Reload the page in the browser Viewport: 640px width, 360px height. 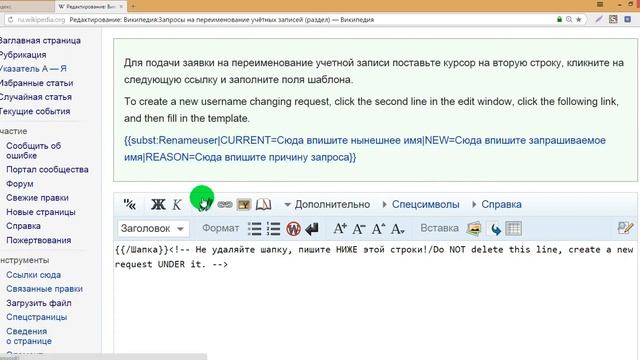(11, 20)
